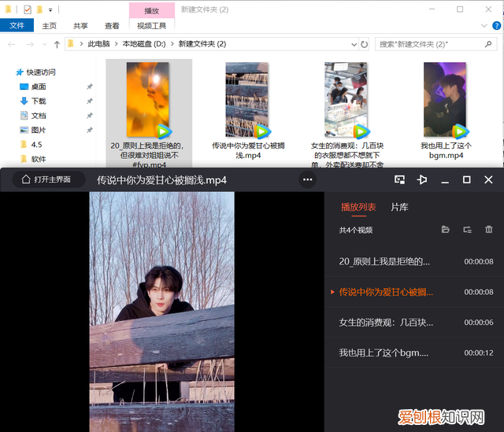504x432 pixels.
Task: Expand the chevron after 此电脑 in address bar
Action: (116, 44)
